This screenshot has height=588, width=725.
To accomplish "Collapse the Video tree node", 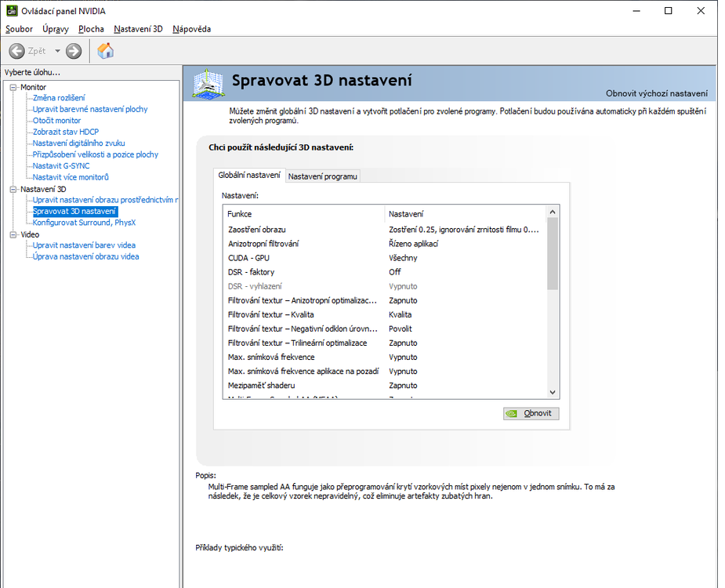I will click(13, 234).
